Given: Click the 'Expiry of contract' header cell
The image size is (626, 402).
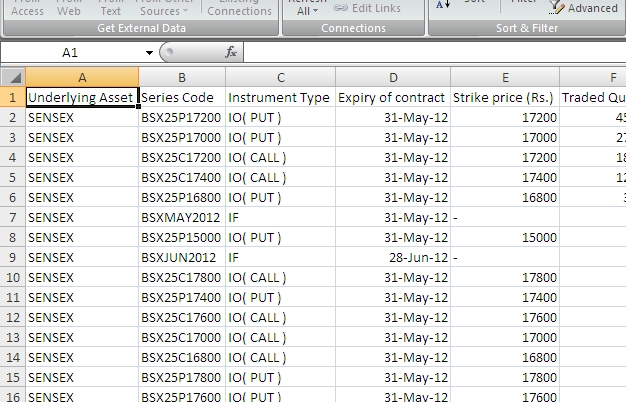Looking at the screenshot, I should (x=393, y=97).
